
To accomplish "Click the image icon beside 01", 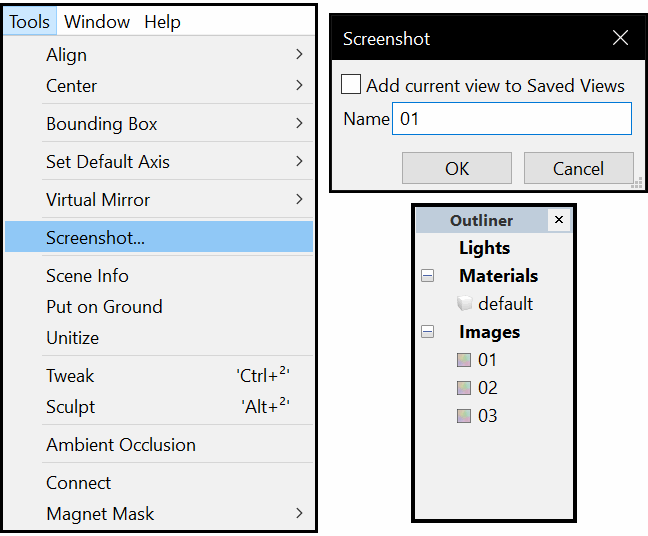I will 464,360.
